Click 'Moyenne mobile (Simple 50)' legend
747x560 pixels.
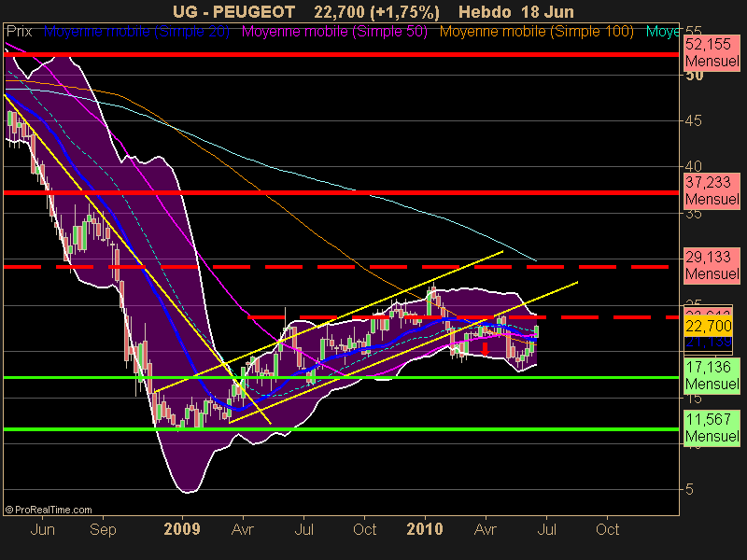334,32
